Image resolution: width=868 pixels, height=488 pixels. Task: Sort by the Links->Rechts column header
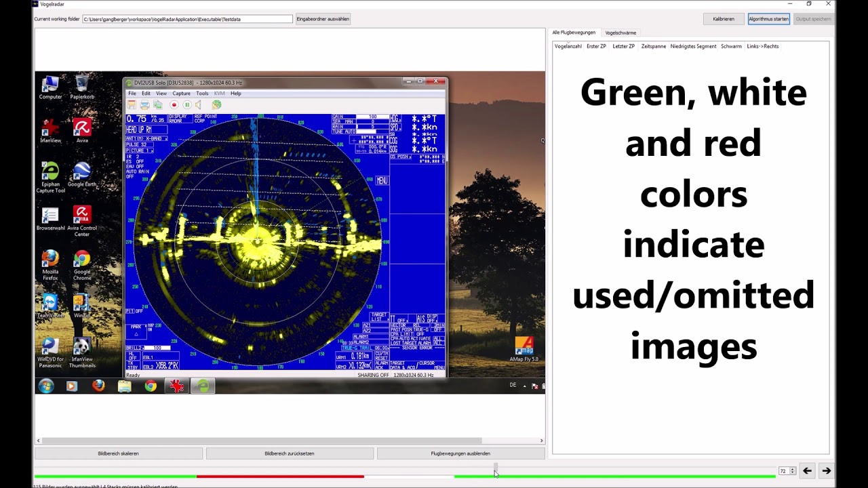(x=763, y=46)
